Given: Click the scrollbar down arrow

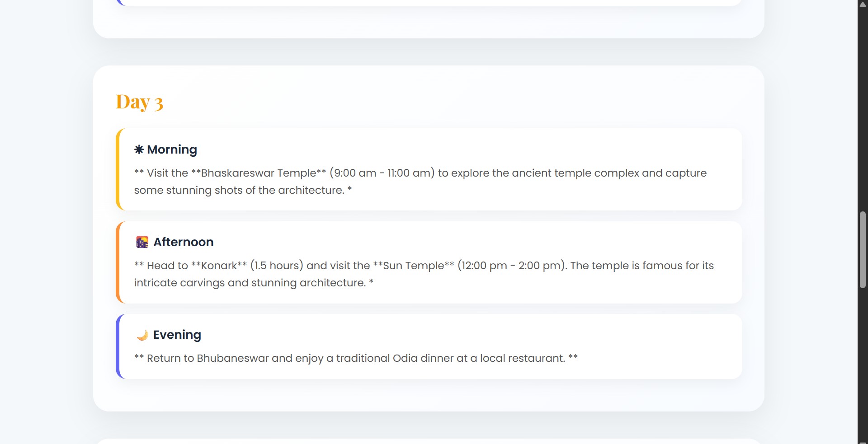Looking at the screenshot, I should 863,440.
